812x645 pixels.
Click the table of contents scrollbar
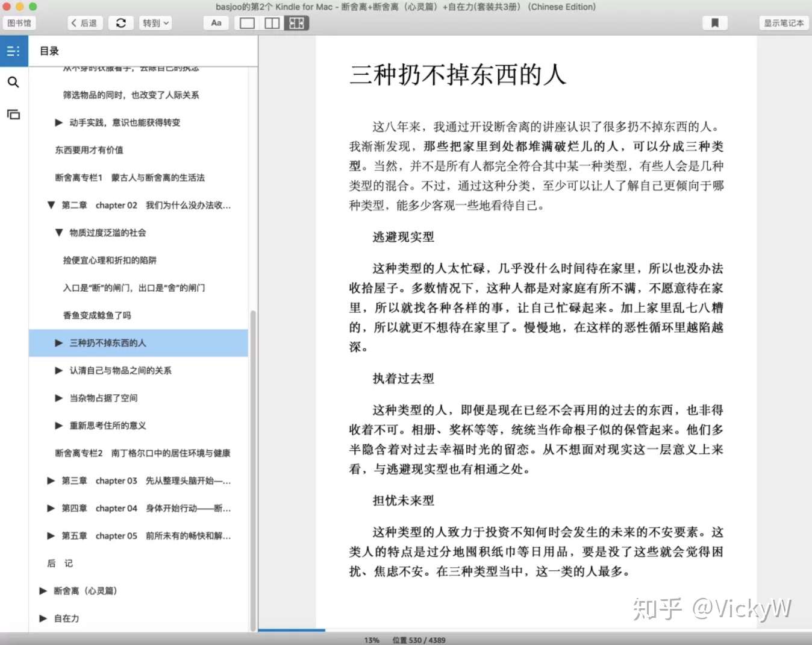pos(253,470)
